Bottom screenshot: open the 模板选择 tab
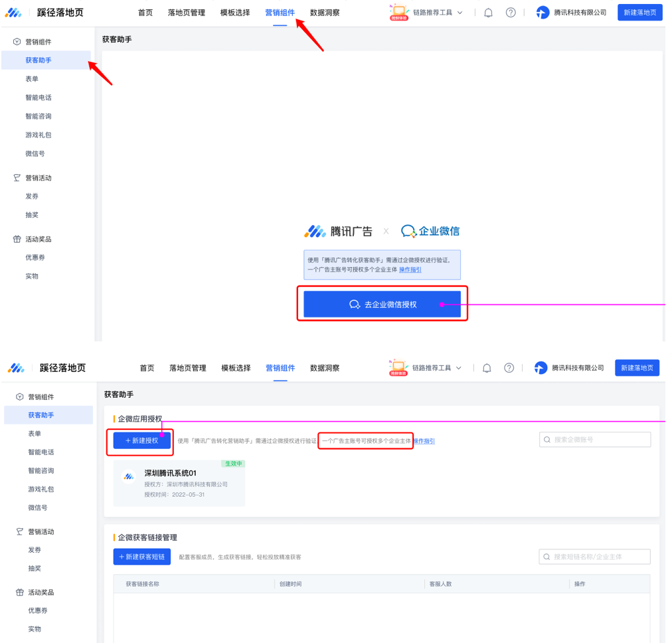Image resolution: width=672 pixels, height=643 pixels. (236, 368)
